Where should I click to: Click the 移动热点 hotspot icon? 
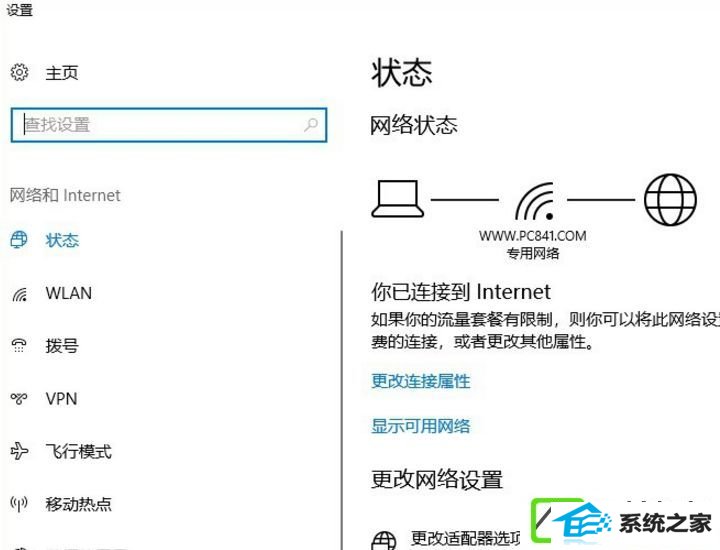(19, 504)
